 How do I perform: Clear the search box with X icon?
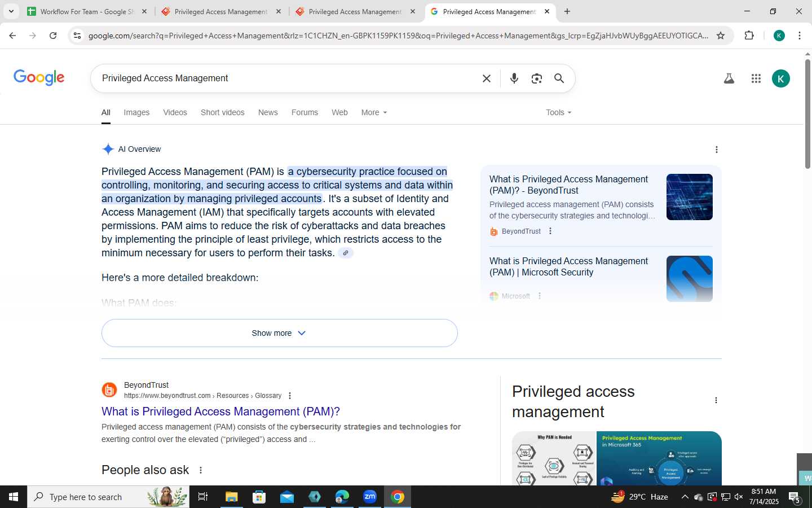tap(487, 78)
